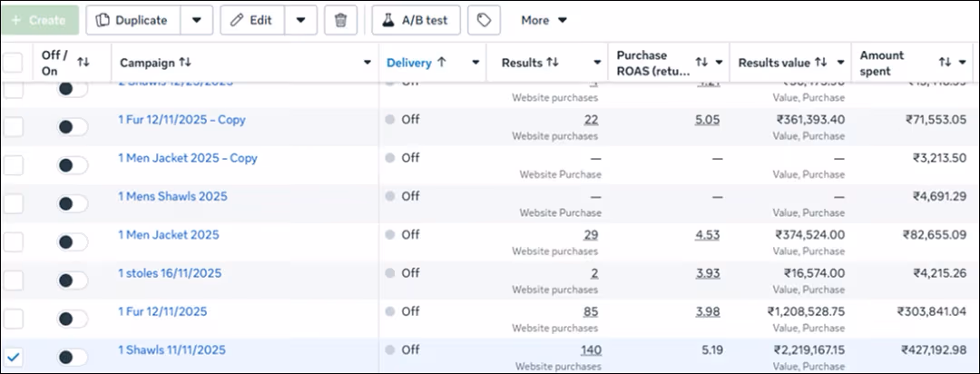The height and width of the screenshot is (374, 980).
Task: Toggle on 1 Fur 12/11/2025 campaign
Action: 72,319
